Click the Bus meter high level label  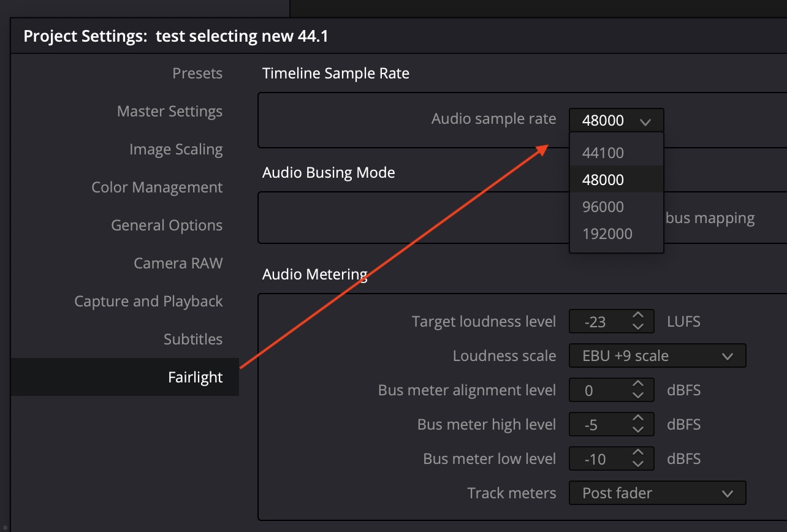tap(487, 425)
